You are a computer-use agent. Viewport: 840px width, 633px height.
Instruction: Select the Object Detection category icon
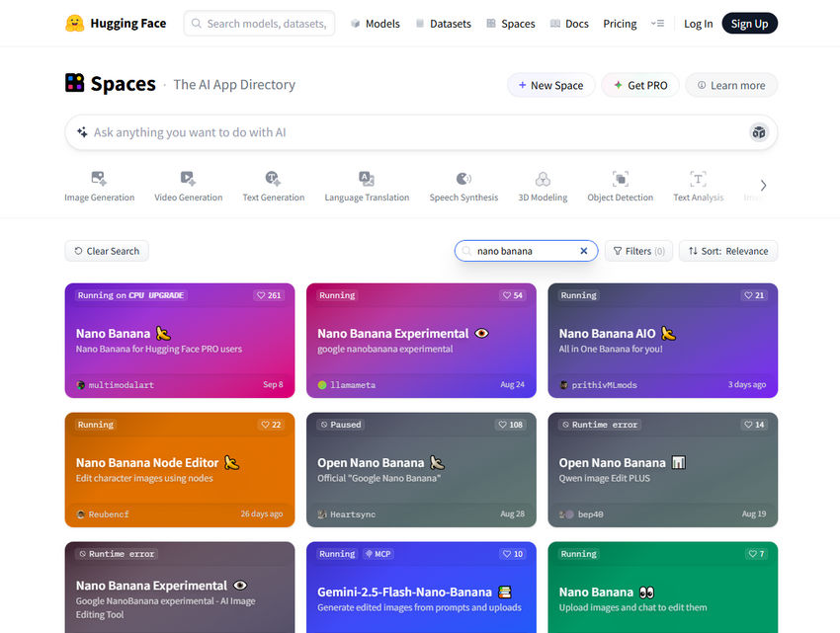[x=620, y=179]
